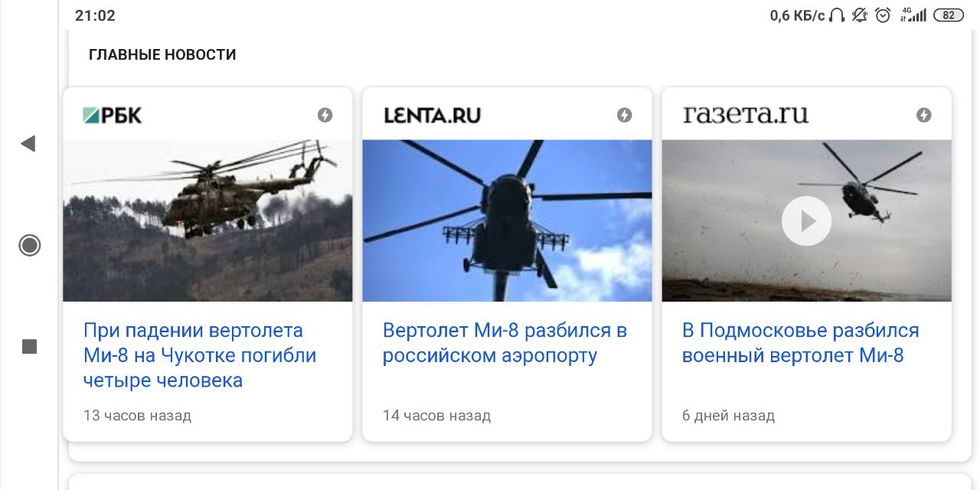The image size is (980, 490).
Task: Click the LENTA.RU logo
Action: coord(432,116)
